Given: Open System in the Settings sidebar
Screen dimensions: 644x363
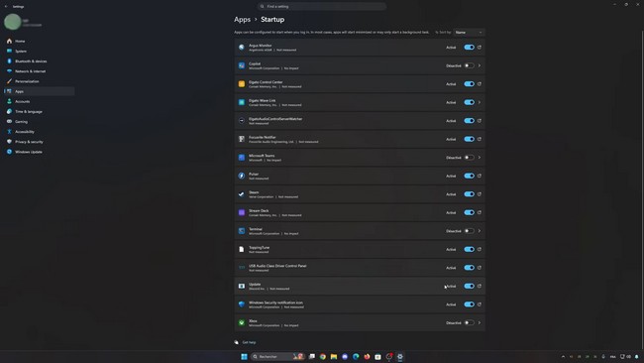Looking at the screenshot, I should [x=39, y=51].
